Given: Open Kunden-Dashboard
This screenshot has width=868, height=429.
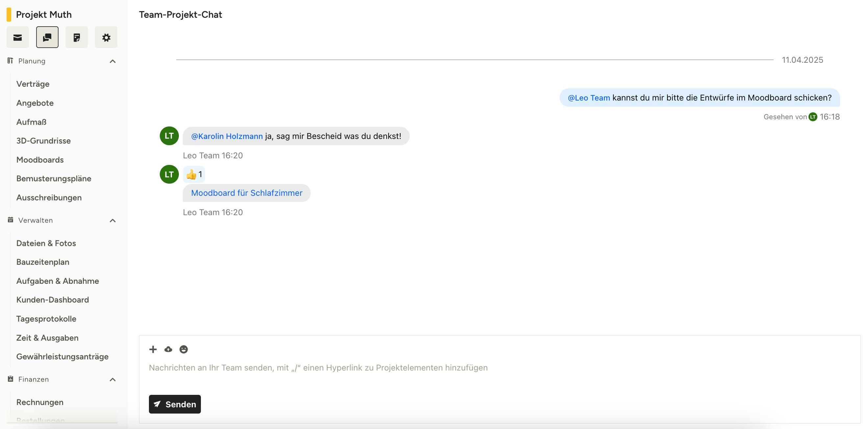Looking at the screenshot, I should click(53, 300).
